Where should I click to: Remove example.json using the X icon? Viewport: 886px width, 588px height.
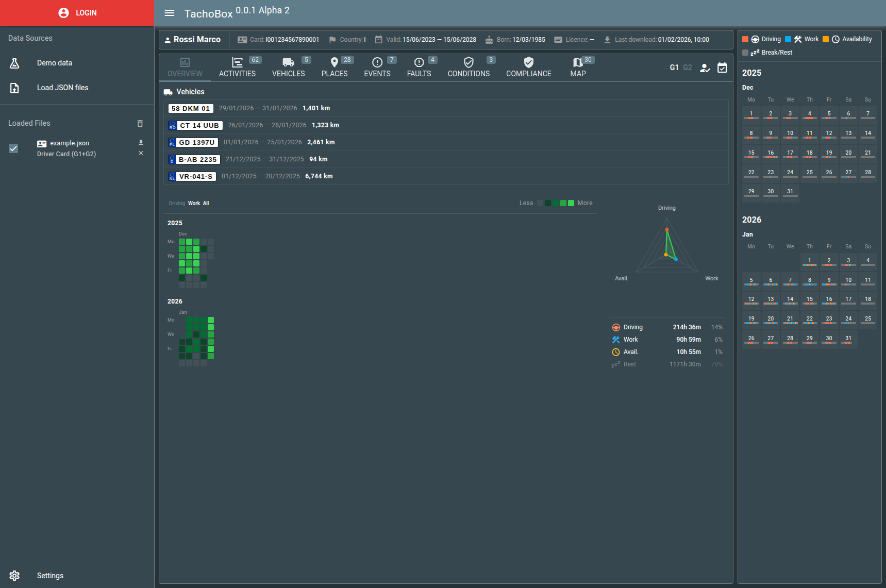pos(141,154)
